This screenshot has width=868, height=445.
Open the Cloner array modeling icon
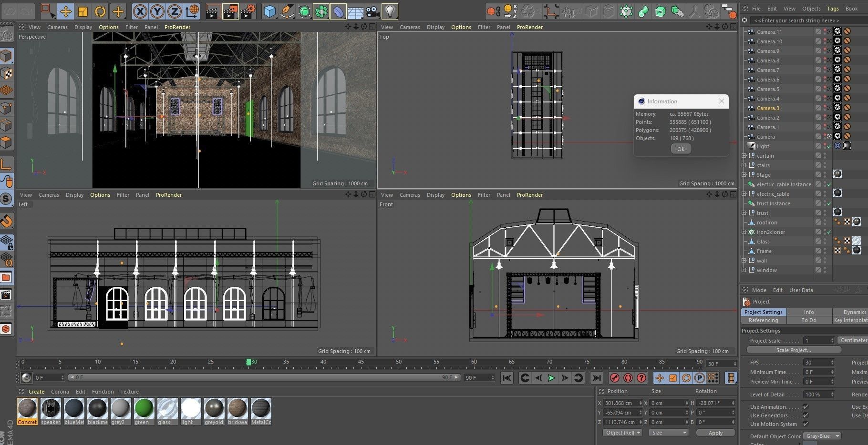(x=321, y=11)
